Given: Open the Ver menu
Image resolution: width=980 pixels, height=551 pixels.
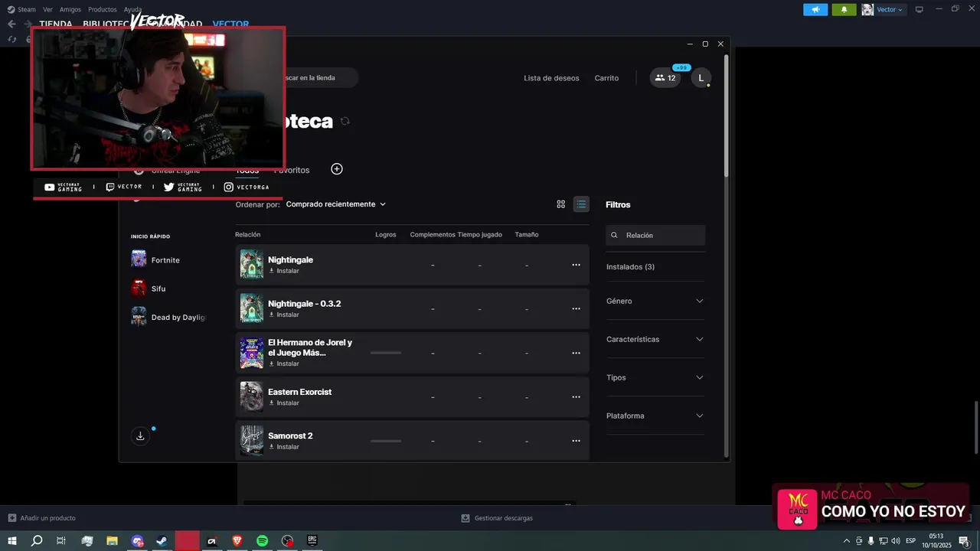Looking at the screenshot, I should [x=47, y=9].
